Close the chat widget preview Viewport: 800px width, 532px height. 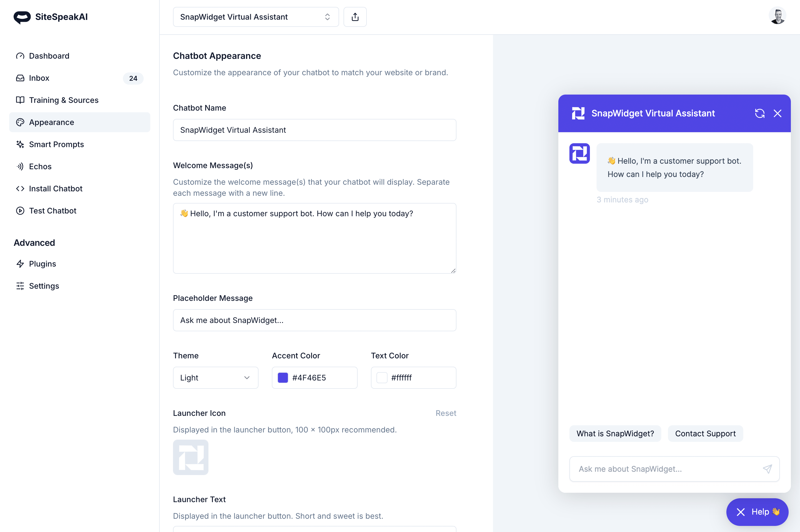[x=778, y=113]
